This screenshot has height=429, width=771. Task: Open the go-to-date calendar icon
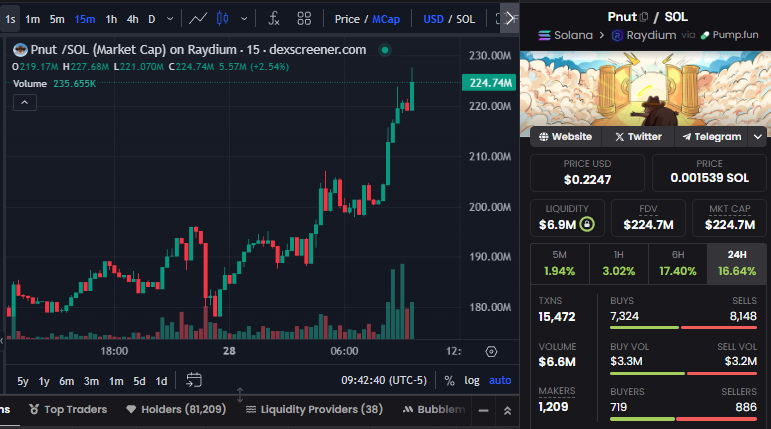[x=194, y=380]
